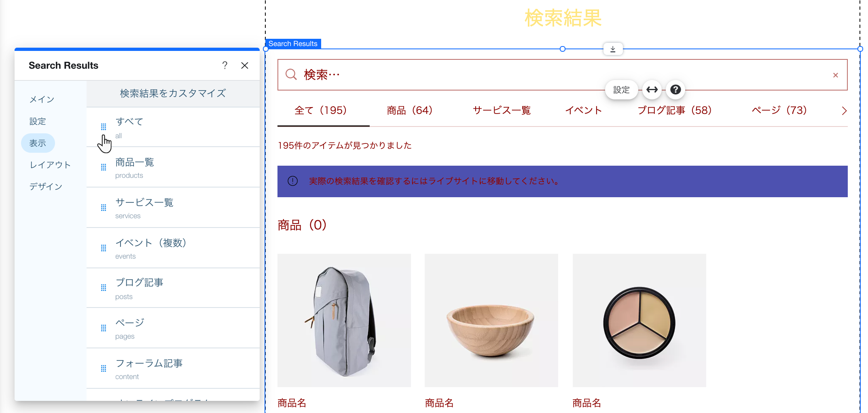Close the Search Results settings panel
Image resolution: width=868 pixels, height=413 pixels.
point(245,65)
